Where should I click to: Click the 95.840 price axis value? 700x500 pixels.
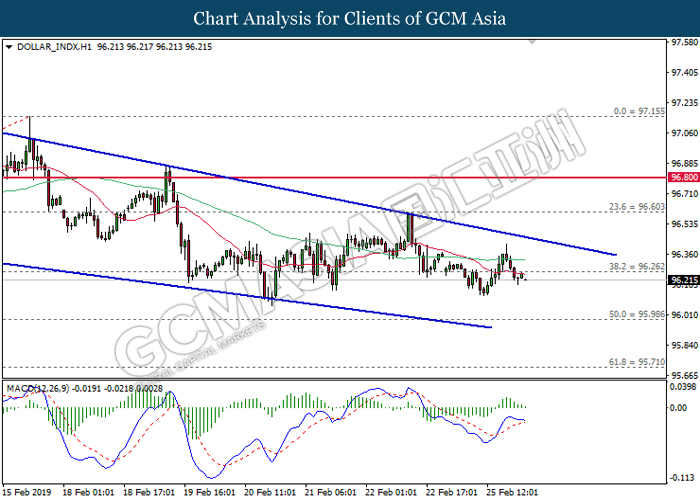pos(685,345)
